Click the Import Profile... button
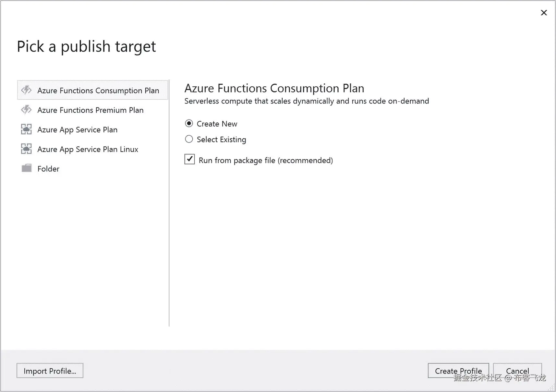Screen dimensions: 556x392 (x=50, y=371)
